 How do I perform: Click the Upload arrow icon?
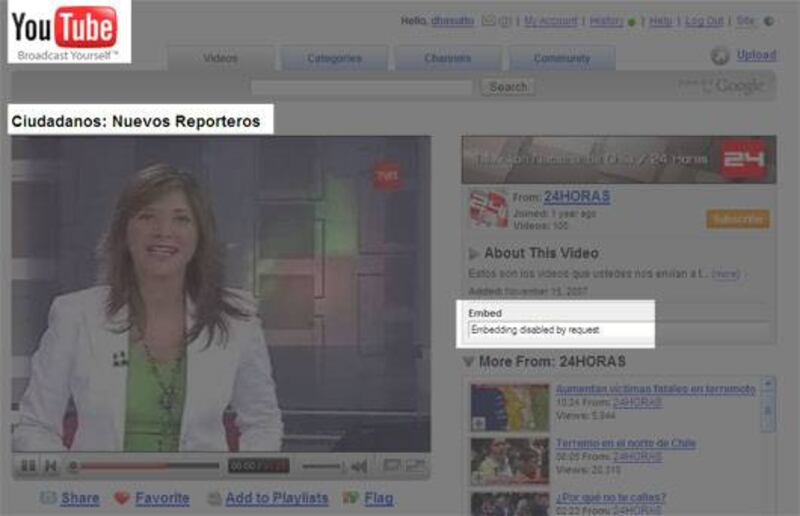click(x=720, y=56)
